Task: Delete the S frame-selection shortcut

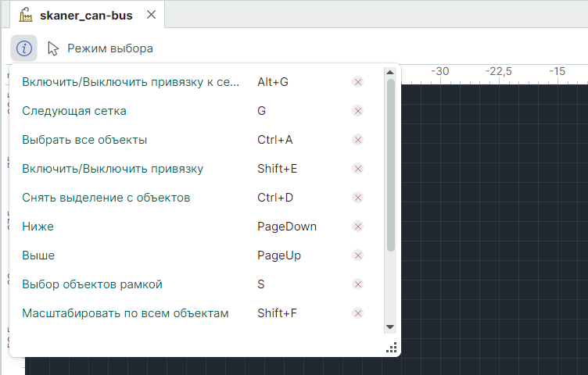Action: click(x=358, y=284)
